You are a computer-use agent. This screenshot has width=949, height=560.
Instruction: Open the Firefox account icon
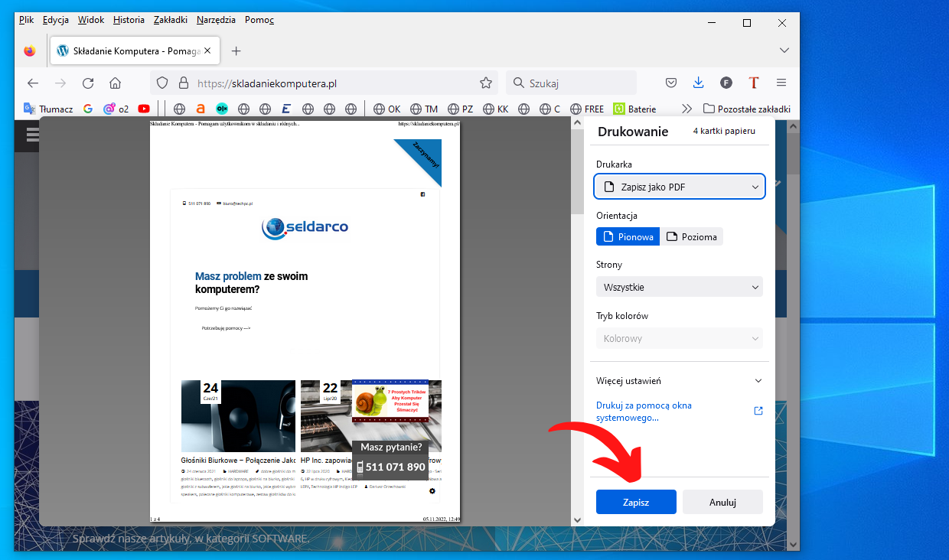tap(726, 83)
